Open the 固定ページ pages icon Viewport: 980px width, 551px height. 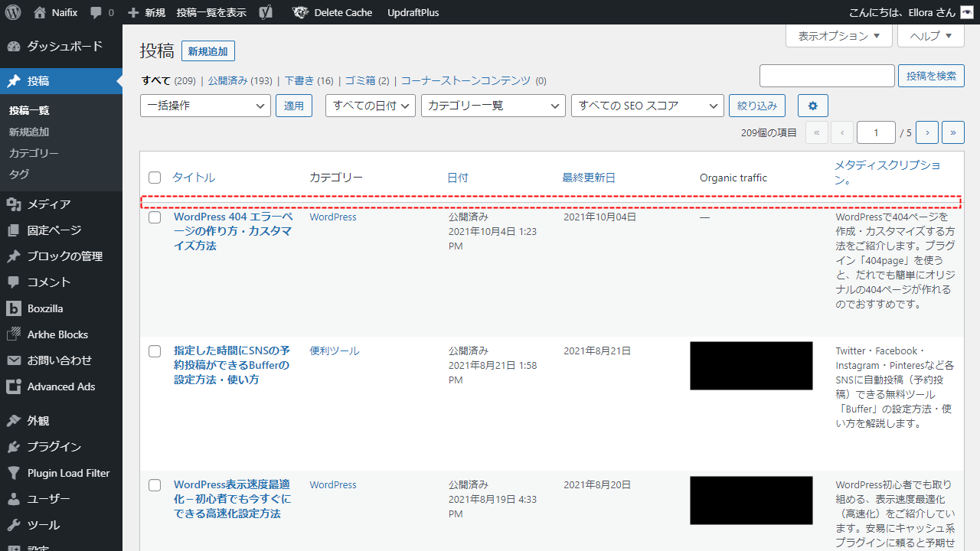(13, 230)
